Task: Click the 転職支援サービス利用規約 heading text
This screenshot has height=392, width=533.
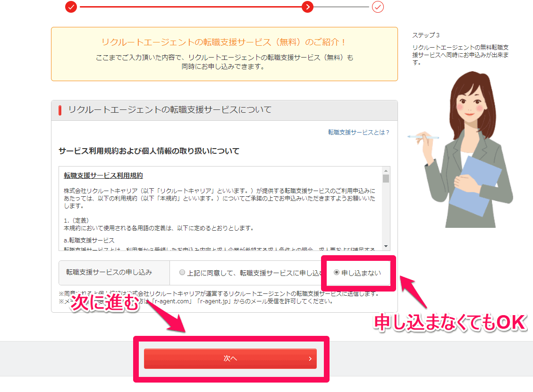Action: click(103, 175)
